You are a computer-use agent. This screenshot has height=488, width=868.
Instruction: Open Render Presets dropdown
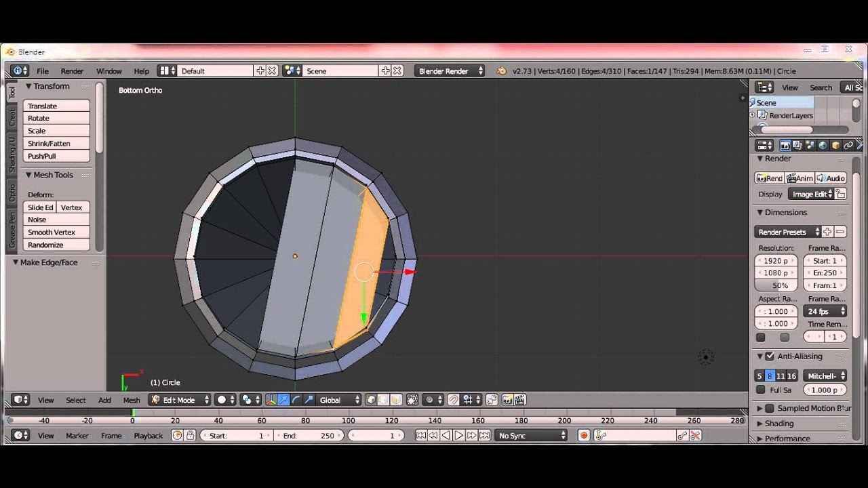tap(787, 232)
